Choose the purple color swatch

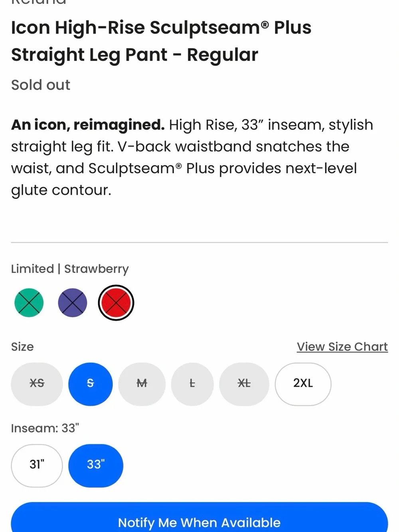73,303
